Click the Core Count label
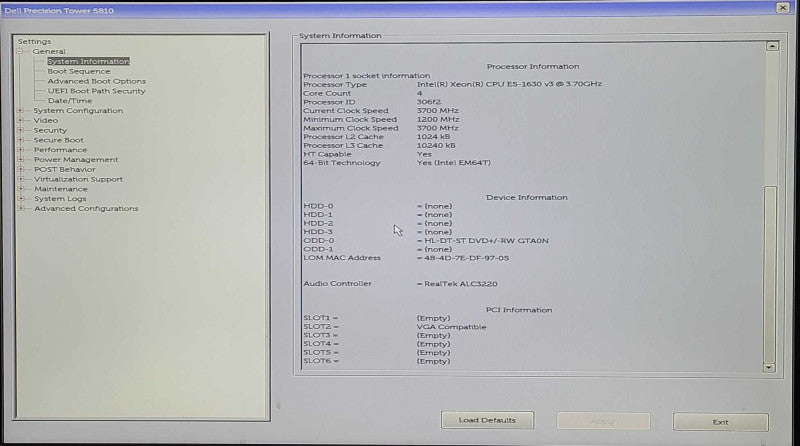The width and height of the screenshot is (800, 446). click(x=327, y=93)
